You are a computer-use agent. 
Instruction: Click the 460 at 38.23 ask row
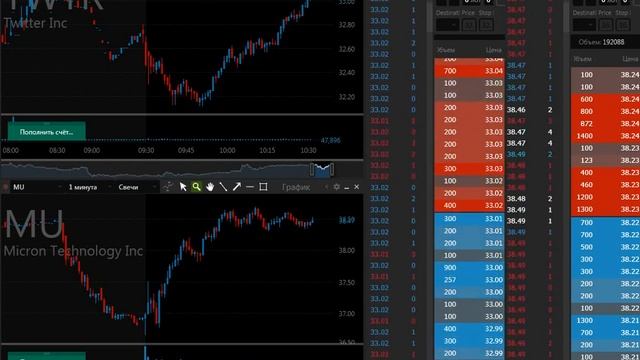point(605,185)
